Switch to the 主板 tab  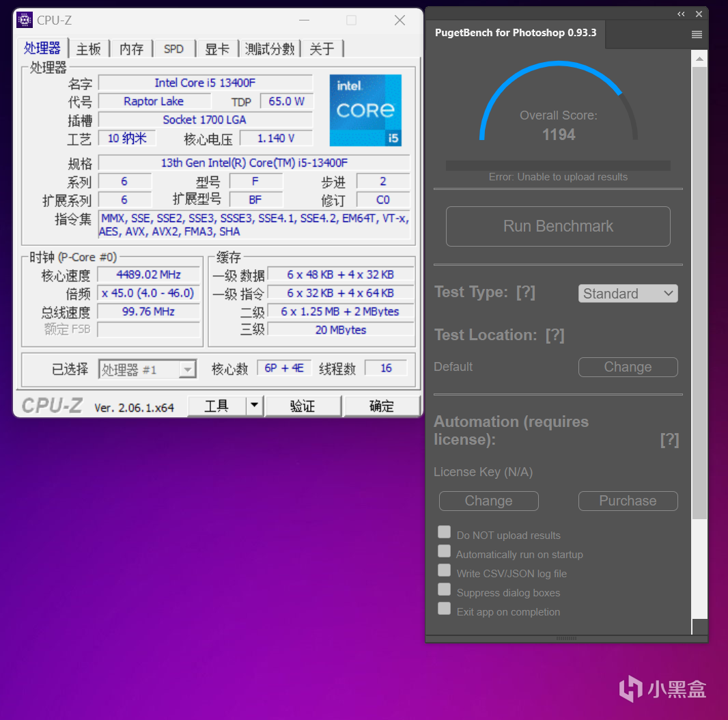click(x=89, y=49)
